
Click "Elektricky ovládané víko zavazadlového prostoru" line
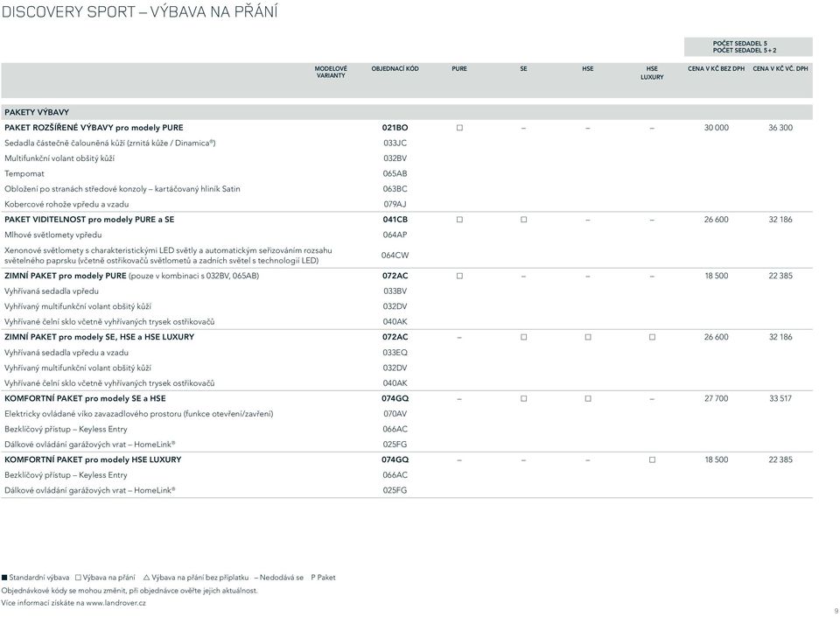point(139,414)
